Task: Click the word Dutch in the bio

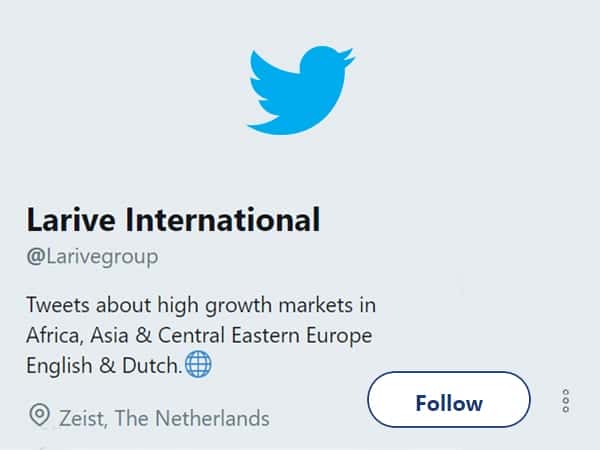Action: pyautogui.click(x=150, y=365)
